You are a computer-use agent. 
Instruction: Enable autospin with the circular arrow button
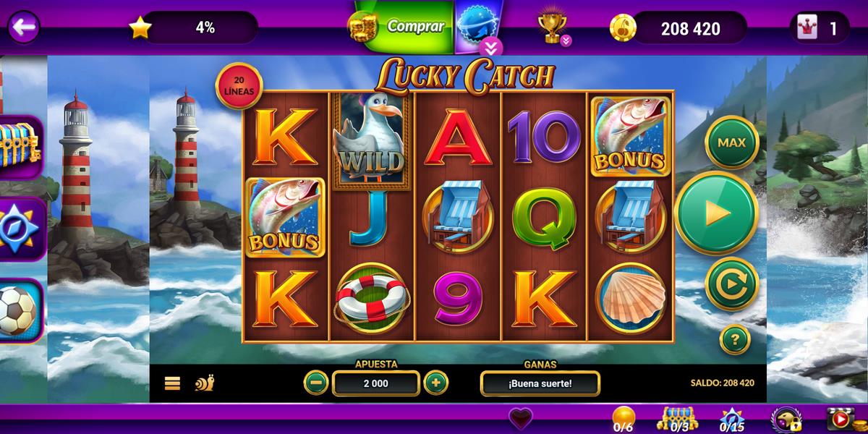pos(731,284)
